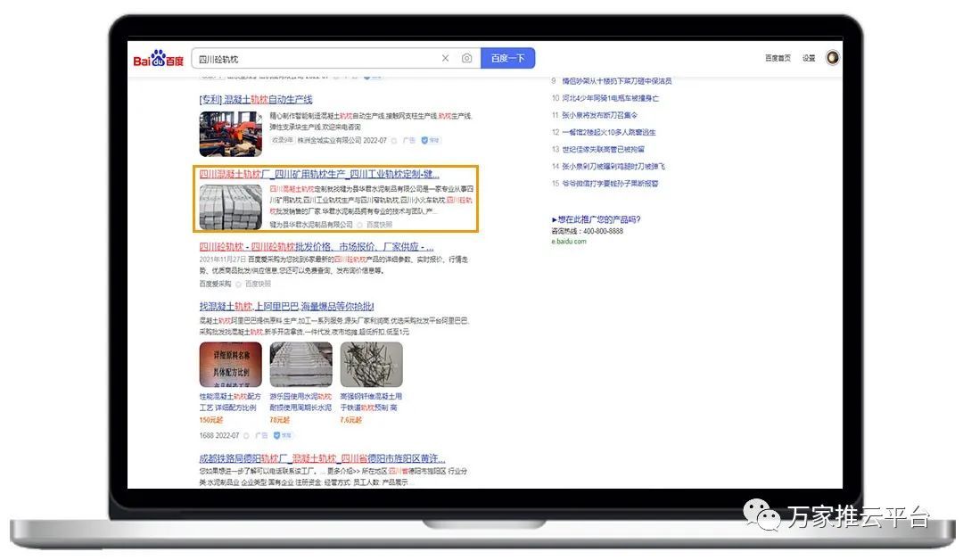The height and width of the screenshot is (560, 963).
Task: Expand 想在此推广您的产品吗? promotion link
Action: click(596, 219)
